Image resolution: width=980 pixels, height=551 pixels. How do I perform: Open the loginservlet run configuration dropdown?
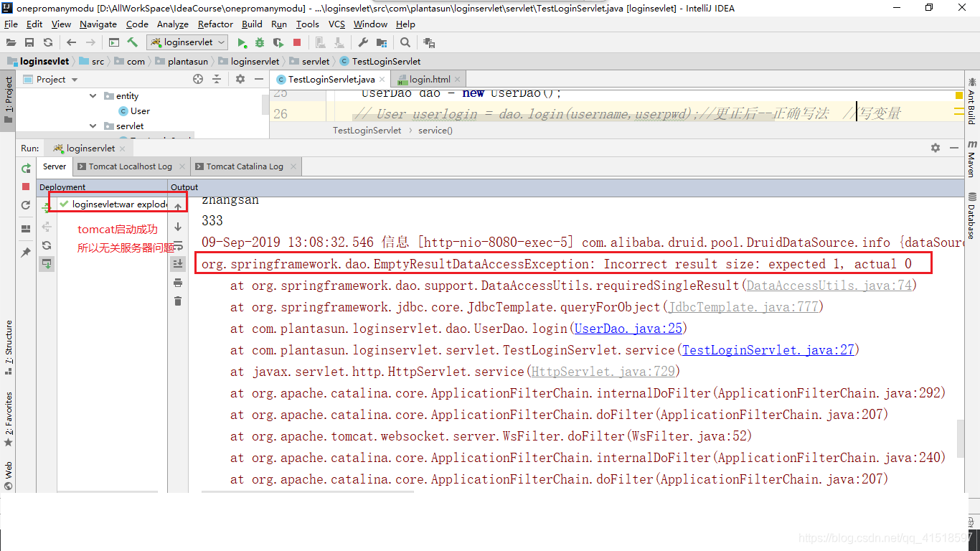[x=187, y=42]
